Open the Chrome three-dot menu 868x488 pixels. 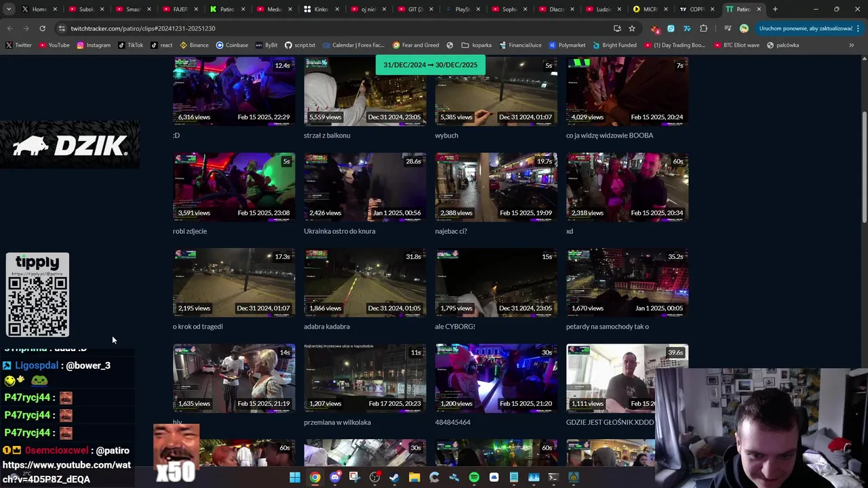pos(859,28)
